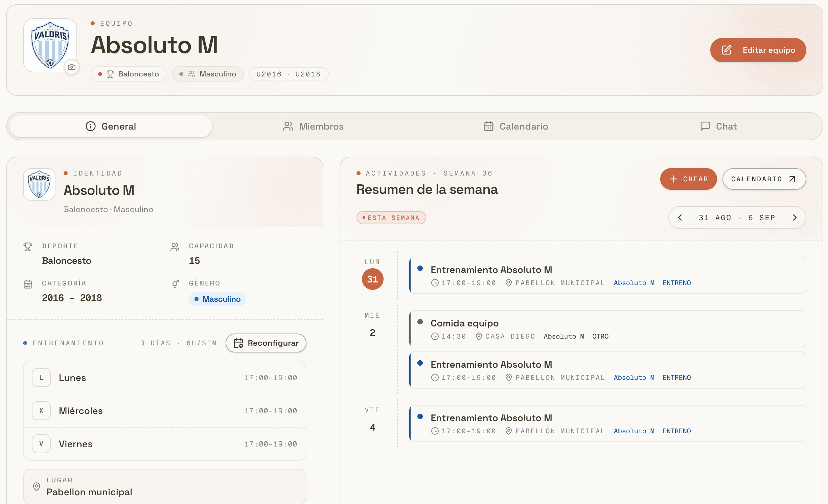Click the camera icon on team logo
Viewport: 828px width, 504px height.
[72, 67]
